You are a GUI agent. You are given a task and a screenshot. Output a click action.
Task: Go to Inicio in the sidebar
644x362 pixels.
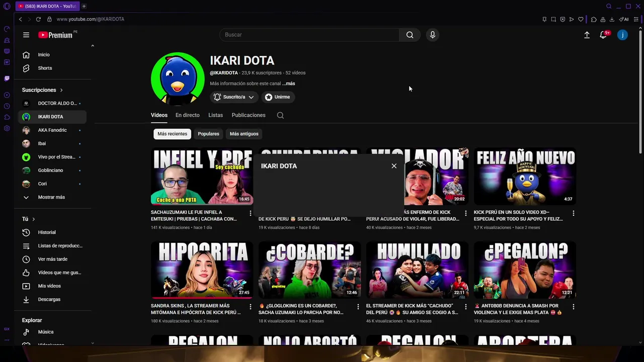coord(52,55)
